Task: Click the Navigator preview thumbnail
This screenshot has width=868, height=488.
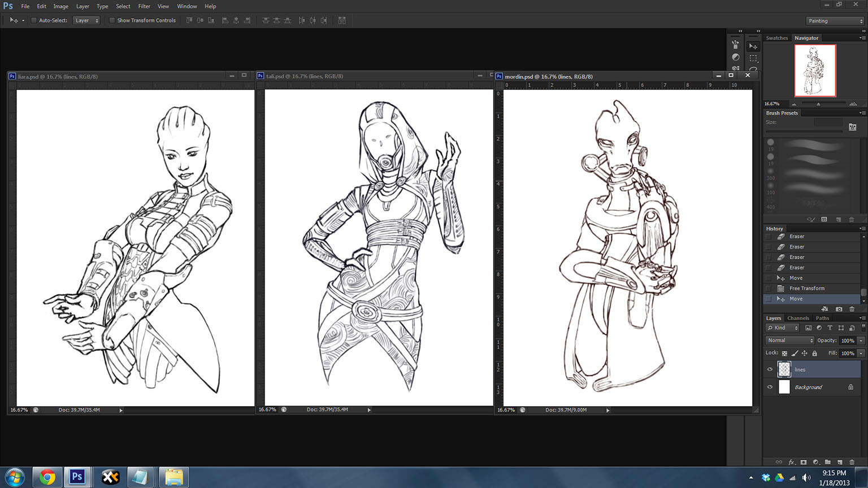Action: click(x=815, y=71)
